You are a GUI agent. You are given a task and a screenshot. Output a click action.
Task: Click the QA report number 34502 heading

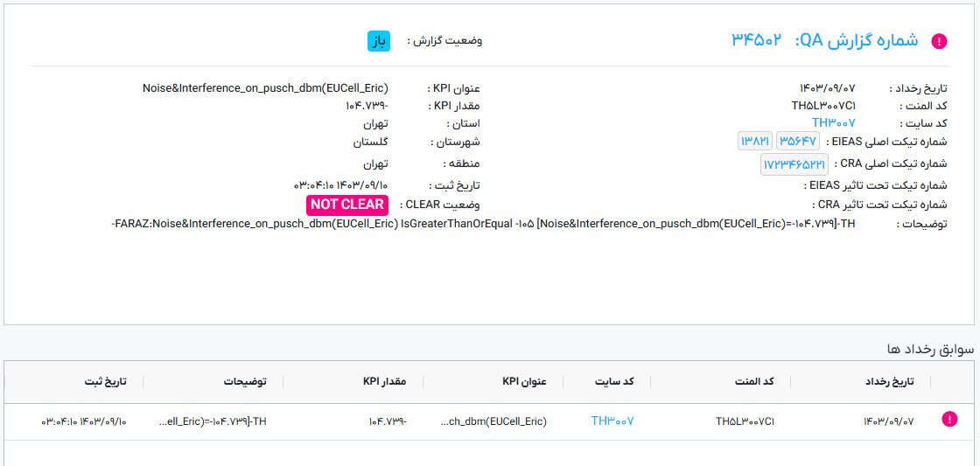point(825,40)
